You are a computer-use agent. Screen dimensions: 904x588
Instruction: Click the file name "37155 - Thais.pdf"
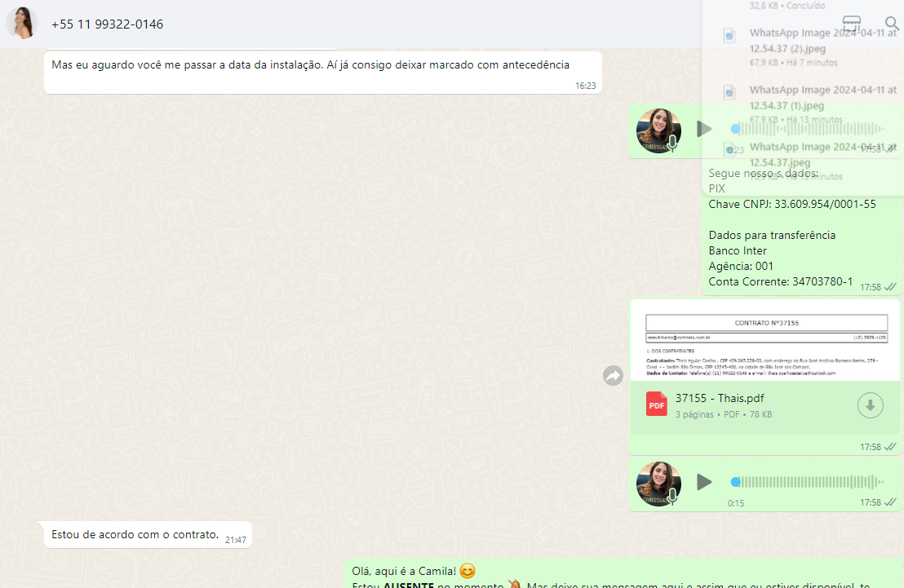[x=720, y=398]
